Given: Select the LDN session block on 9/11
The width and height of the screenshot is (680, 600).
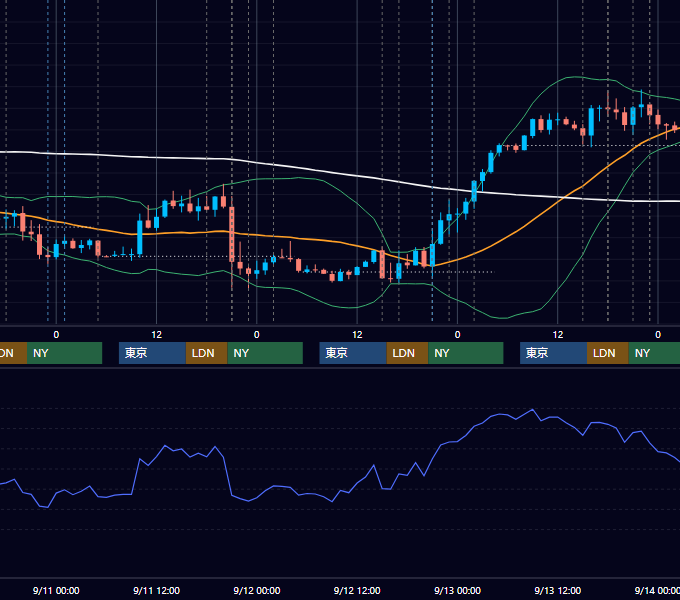Looking at the screenshot, I should click(206, 353).
